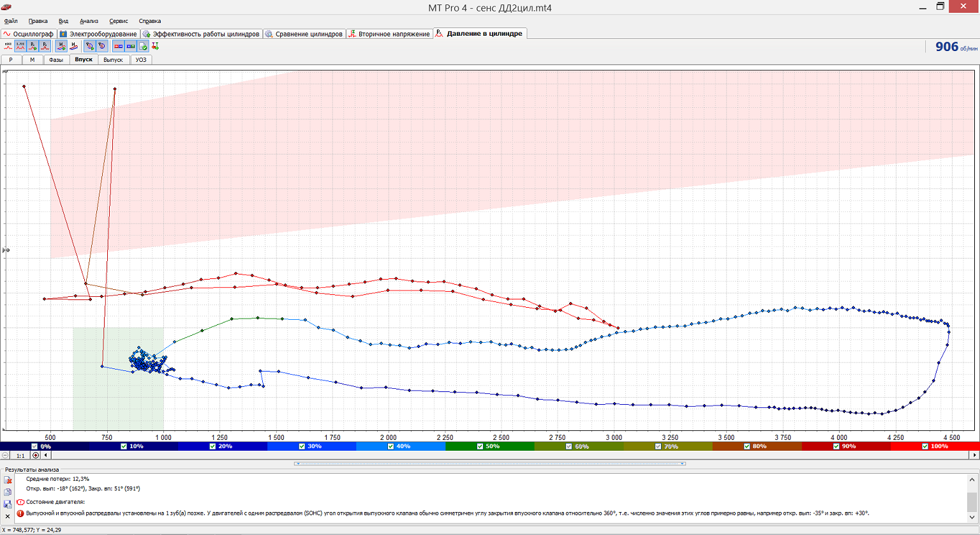Click the 906 об/мин RPM readout

956,47
